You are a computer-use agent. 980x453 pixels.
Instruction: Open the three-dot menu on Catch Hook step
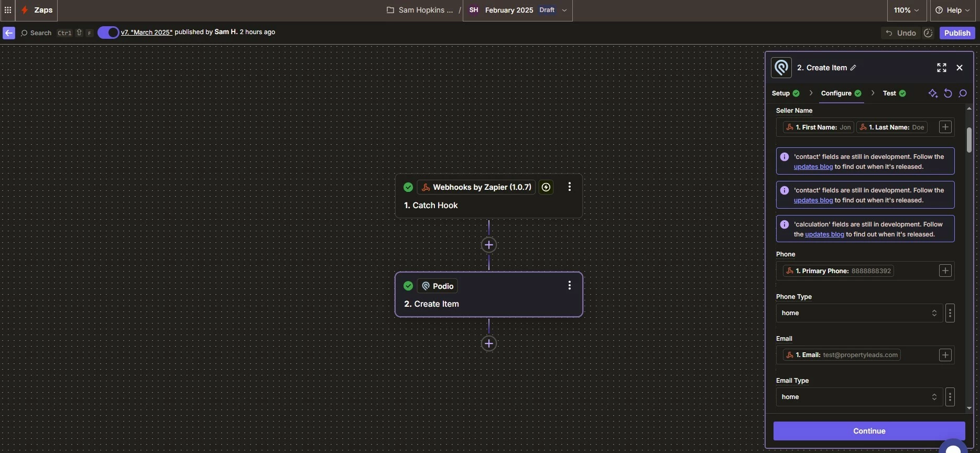570,187
